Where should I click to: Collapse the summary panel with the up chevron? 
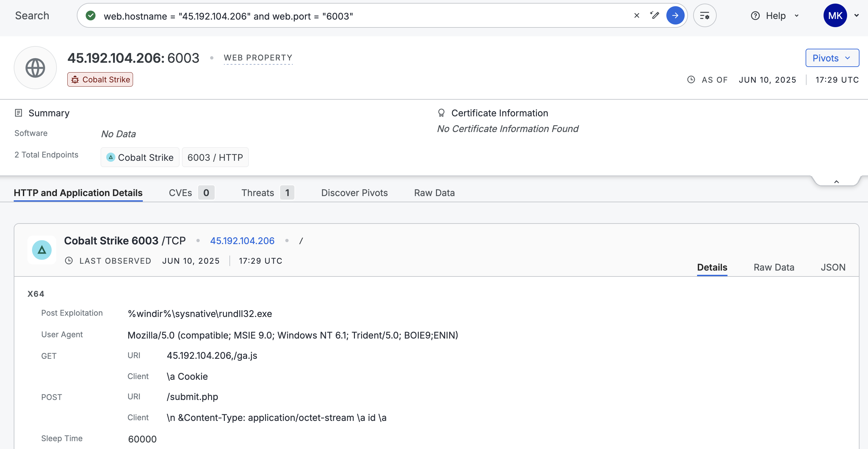tap(836, 182)
